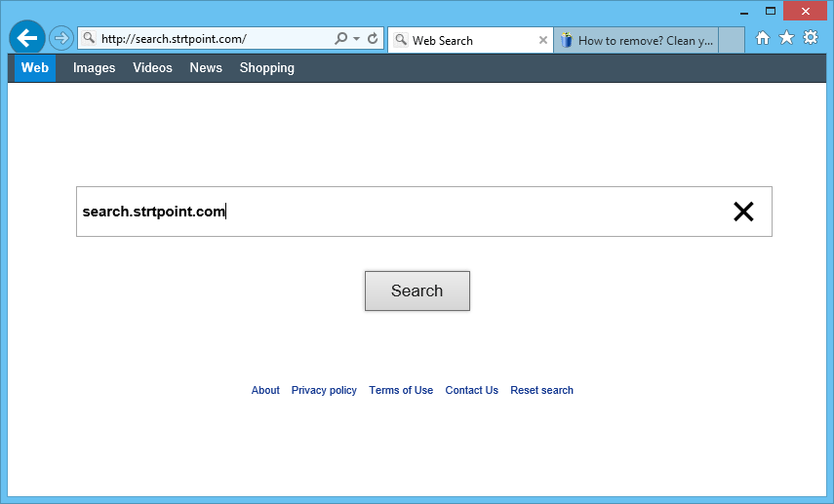Go back using the browser back arrow
This screenshot has width=834, height=504.
27,38
